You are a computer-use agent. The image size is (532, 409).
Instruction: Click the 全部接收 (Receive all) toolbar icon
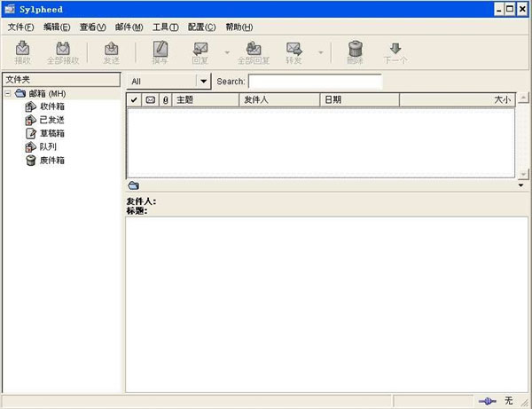click(x=63, y=52)
